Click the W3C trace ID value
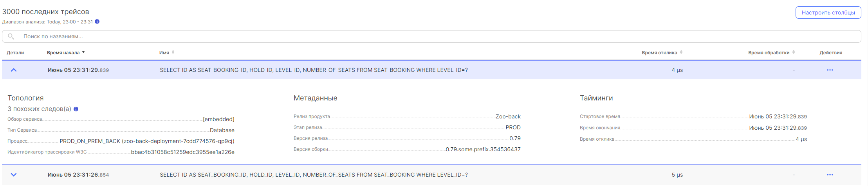Image resolution: width=868 pixels, height=186 pixels. pyautogui.click(x=182, y=152)
